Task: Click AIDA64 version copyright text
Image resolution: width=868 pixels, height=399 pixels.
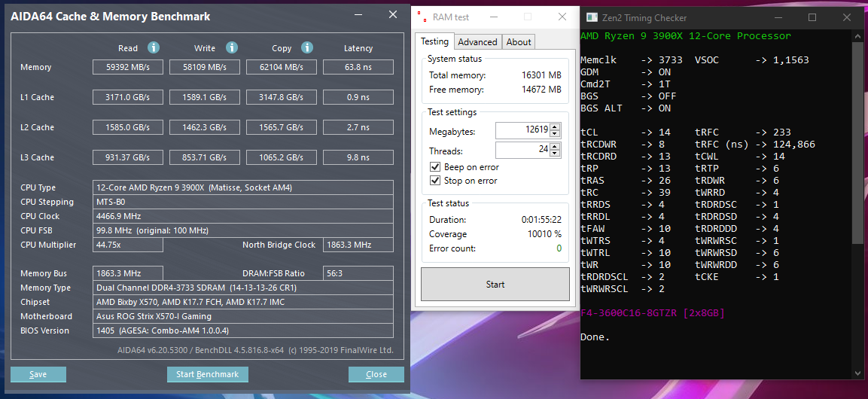Action: tap(255, 350)
